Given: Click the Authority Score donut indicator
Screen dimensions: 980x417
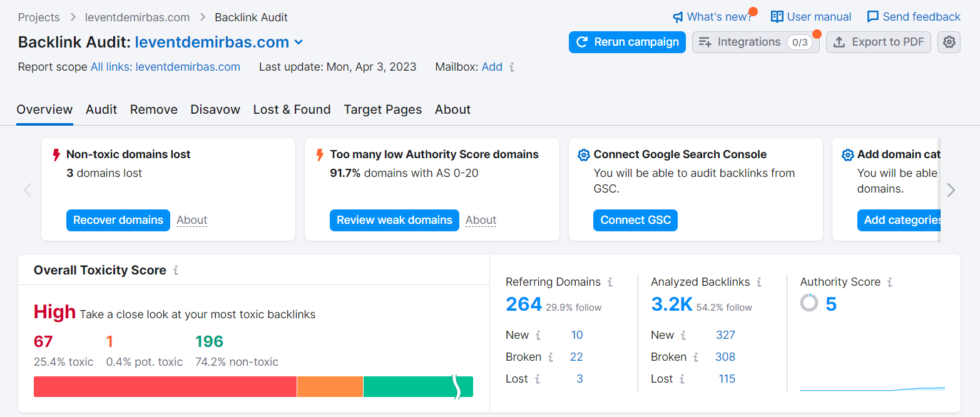Looking at the screenshot, I should [x=809, y=303].
